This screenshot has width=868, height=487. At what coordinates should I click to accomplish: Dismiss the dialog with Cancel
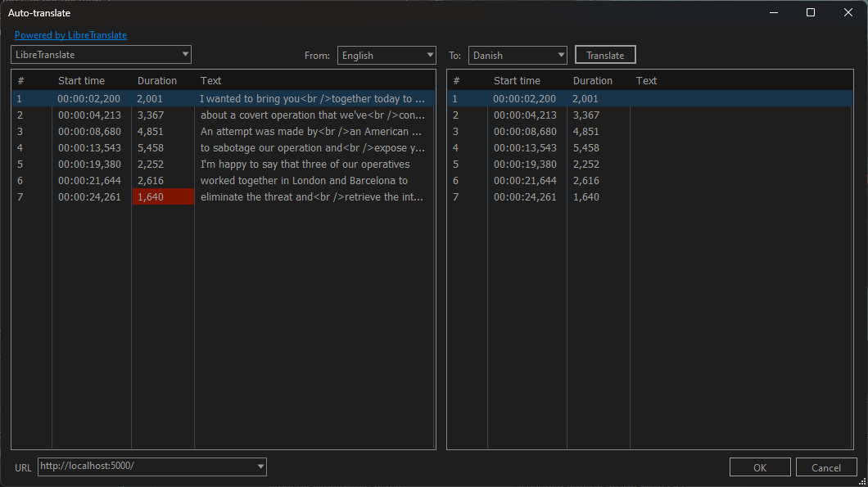click(826, 467)
